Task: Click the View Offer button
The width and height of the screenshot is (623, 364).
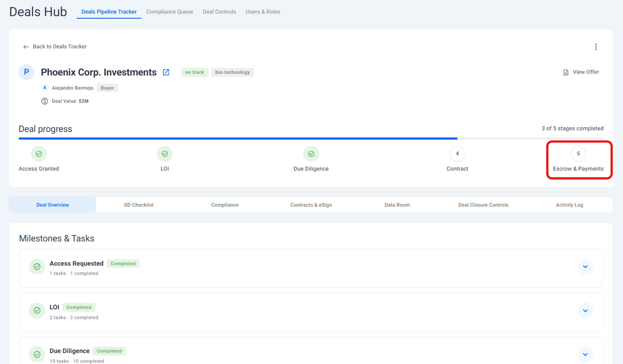Action: click(x=586, y=72)
